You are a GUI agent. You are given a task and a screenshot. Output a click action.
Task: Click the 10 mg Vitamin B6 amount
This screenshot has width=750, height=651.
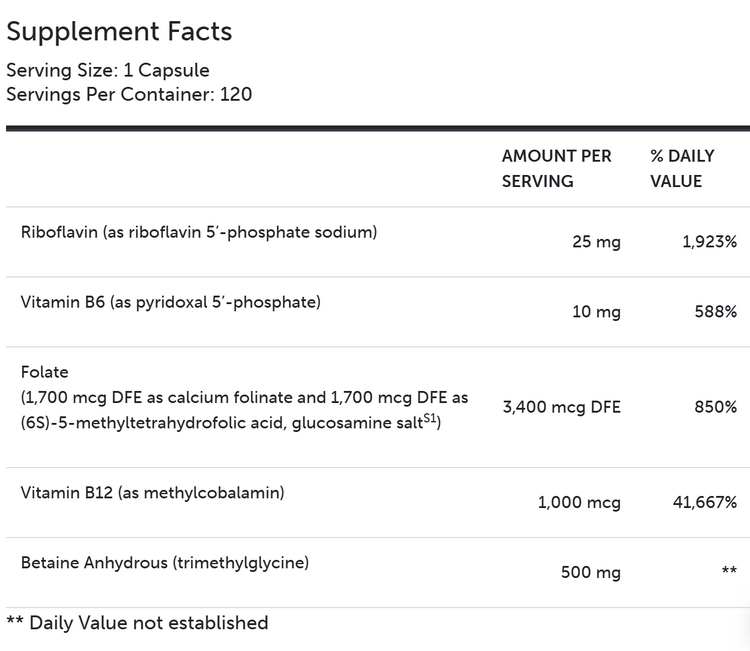point(595,312)
